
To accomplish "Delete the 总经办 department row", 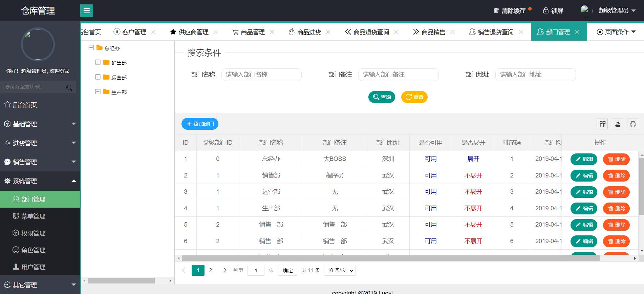I will pyautogui.click(x=616, y=159).
